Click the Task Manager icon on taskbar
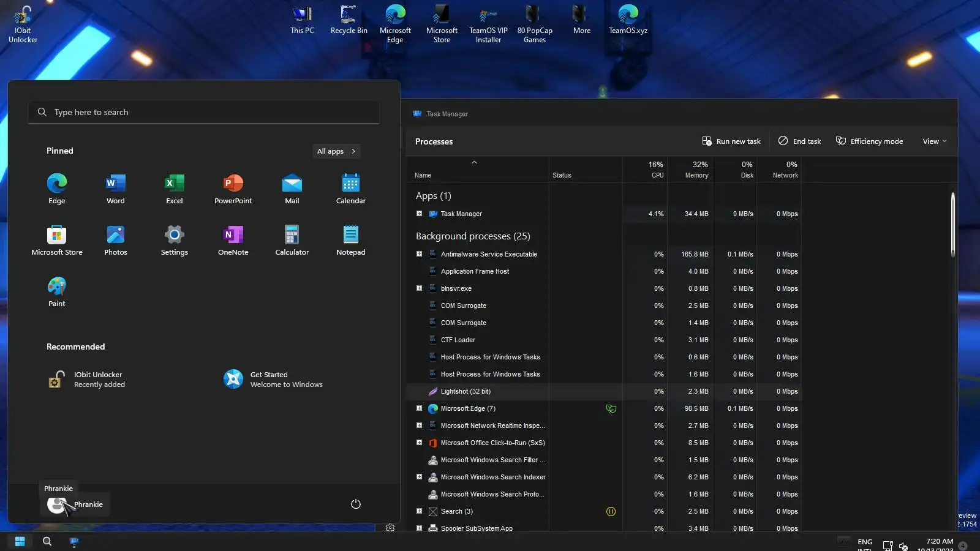980x551 pixels. tap(74, 541)
